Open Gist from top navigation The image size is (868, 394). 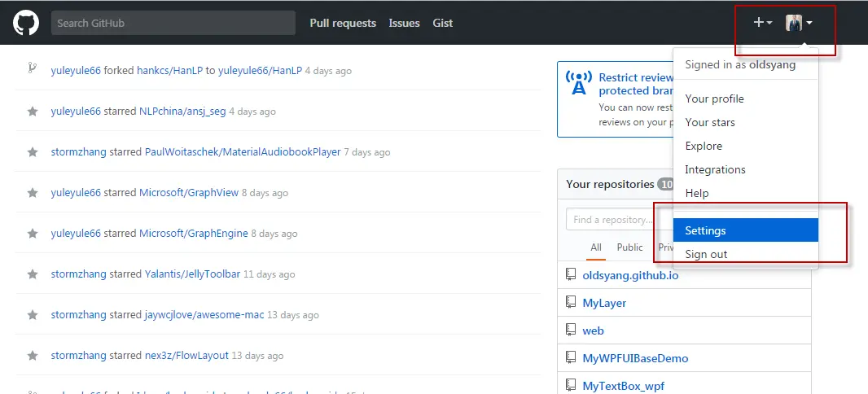443,24
